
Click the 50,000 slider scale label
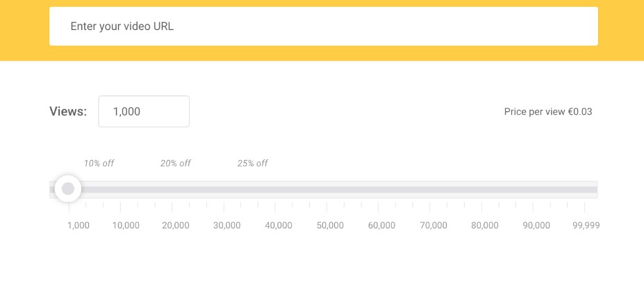[x=330, y=225]
